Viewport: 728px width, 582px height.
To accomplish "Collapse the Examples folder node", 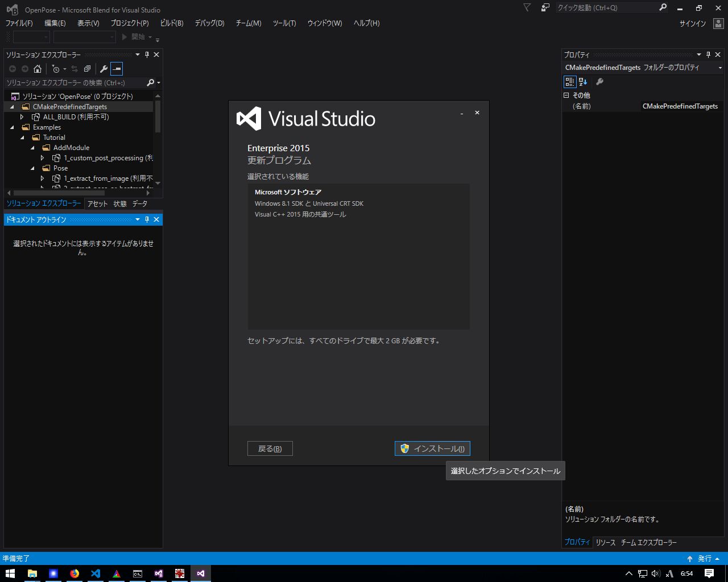I will [x=13, y=127].
